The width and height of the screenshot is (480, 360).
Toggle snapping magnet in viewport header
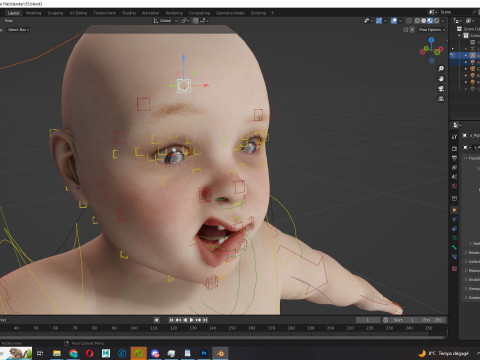pos(195,21)
